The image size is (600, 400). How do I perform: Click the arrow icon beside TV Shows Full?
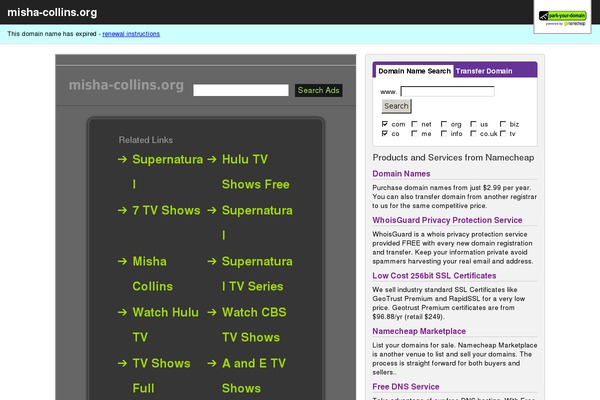click(x=122, y=363)
